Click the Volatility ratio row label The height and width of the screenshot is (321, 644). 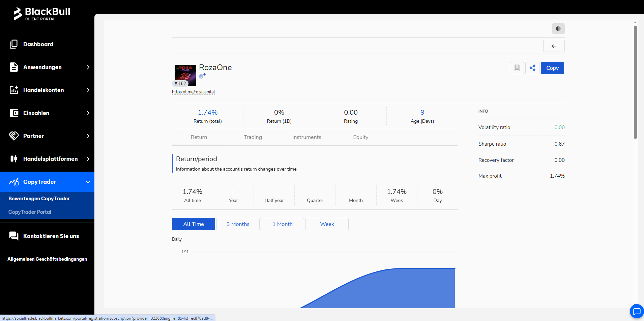point(494,127)
